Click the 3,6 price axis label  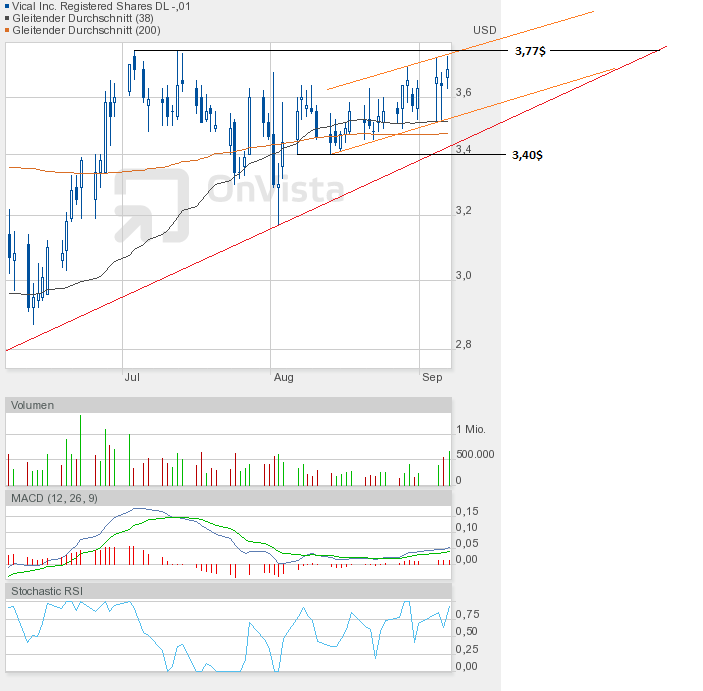(x=462, y=93)
